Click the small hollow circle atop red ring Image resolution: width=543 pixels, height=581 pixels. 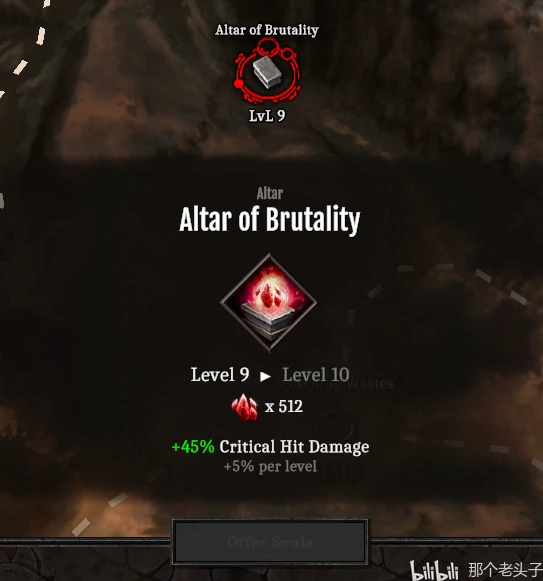(268, 47)
